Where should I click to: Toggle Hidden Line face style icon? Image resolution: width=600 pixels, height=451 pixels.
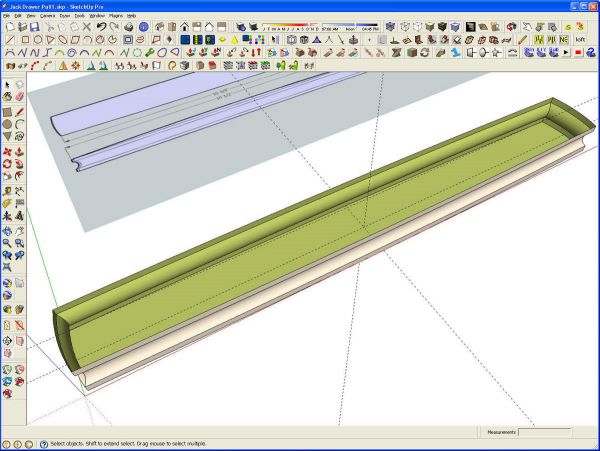(x=417, y=27)
